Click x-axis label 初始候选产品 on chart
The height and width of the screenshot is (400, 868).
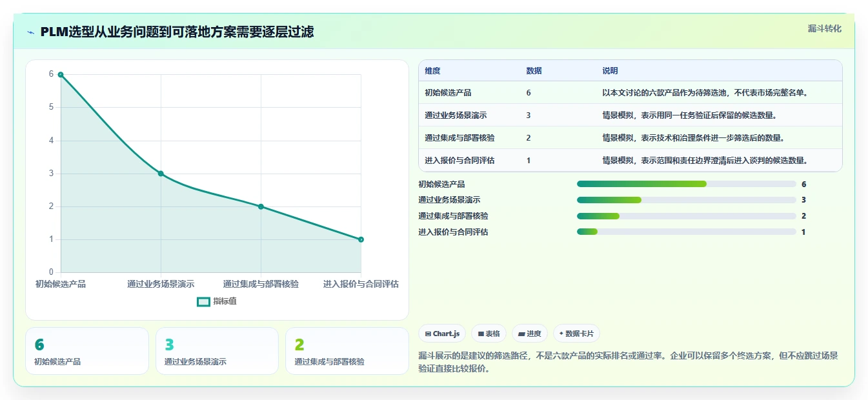[61, 284]
